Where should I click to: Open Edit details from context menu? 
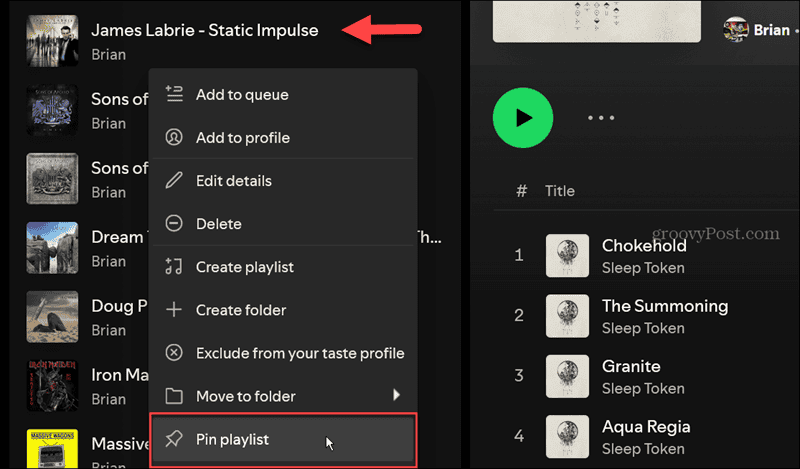tap(283, 181)
